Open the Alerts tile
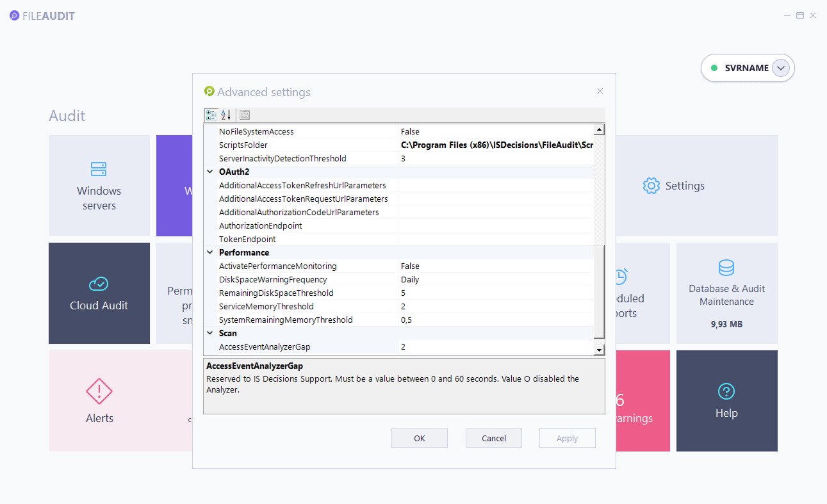 (x=120, y=401)
